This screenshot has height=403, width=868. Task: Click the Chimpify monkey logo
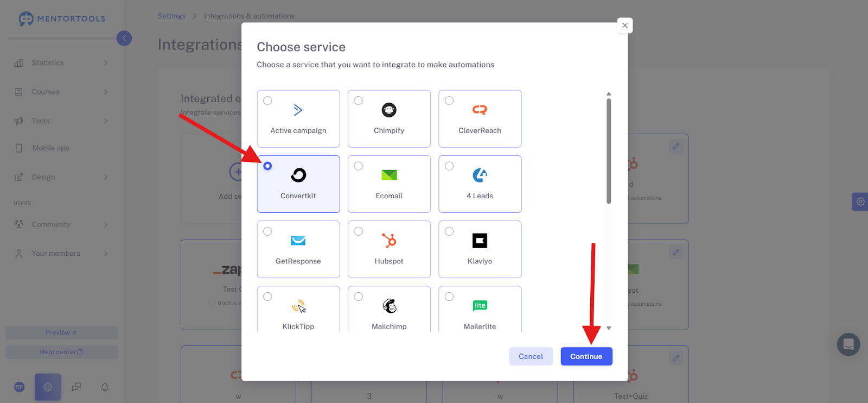[389, 110]
